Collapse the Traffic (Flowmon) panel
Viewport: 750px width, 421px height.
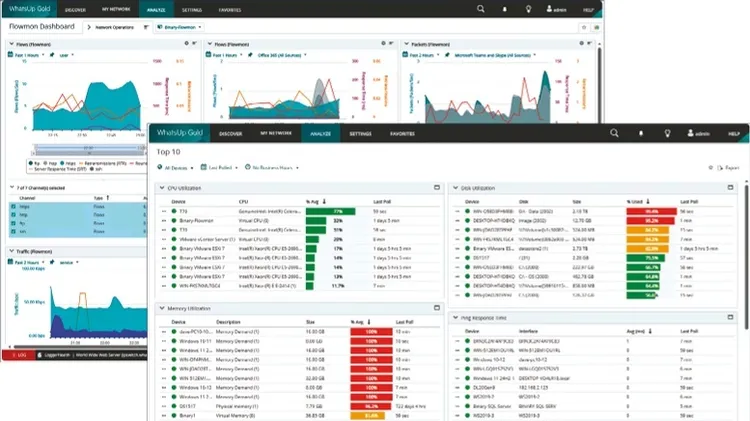coord(11,251)
